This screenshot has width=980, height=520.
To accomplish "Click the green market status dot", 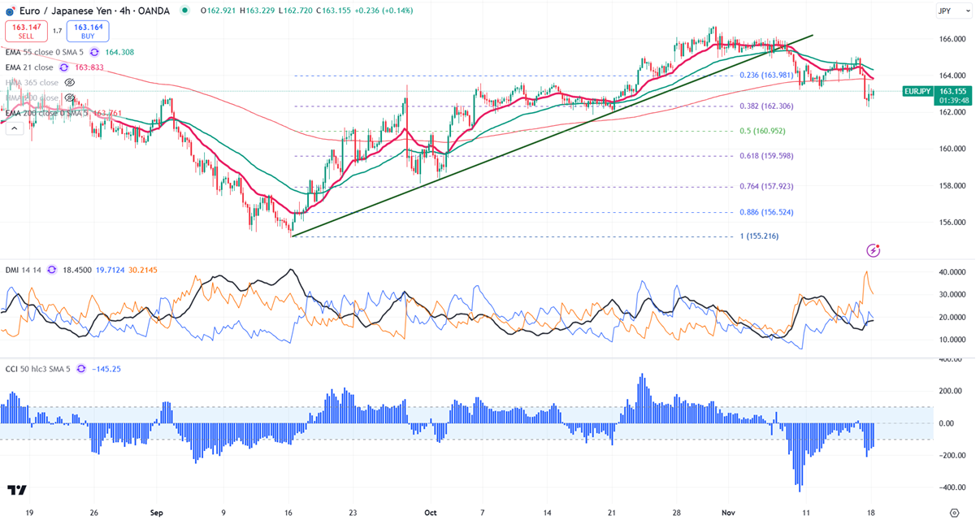I will 185,11.
